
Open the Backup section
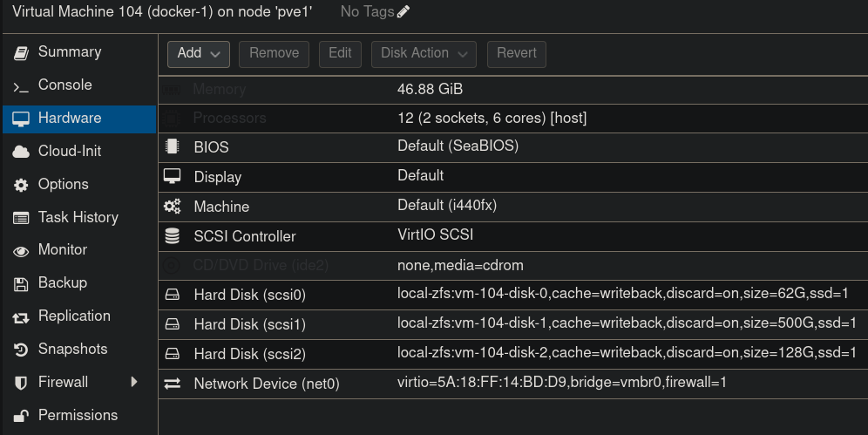(62, 283)
